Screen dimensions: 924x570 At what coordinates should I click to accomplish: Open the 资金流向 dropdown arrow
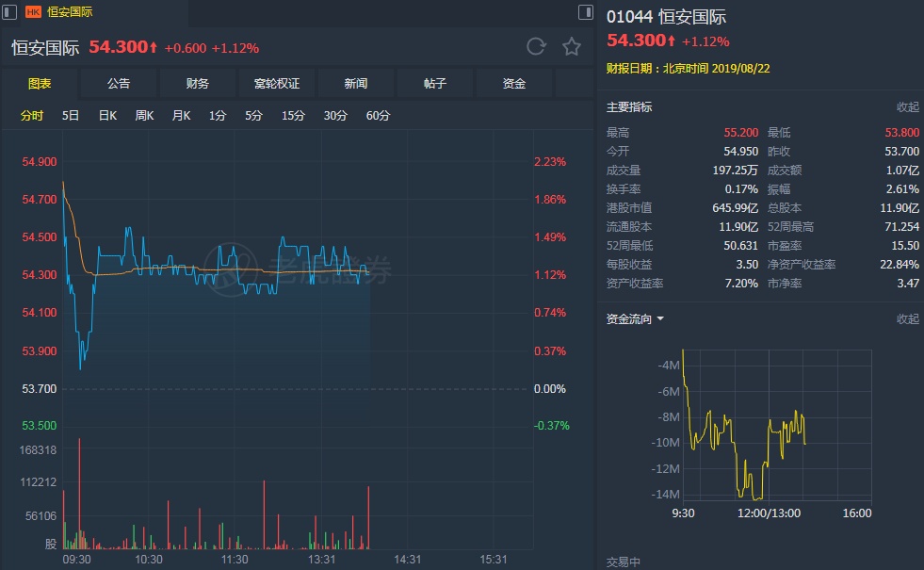point(660,319)
